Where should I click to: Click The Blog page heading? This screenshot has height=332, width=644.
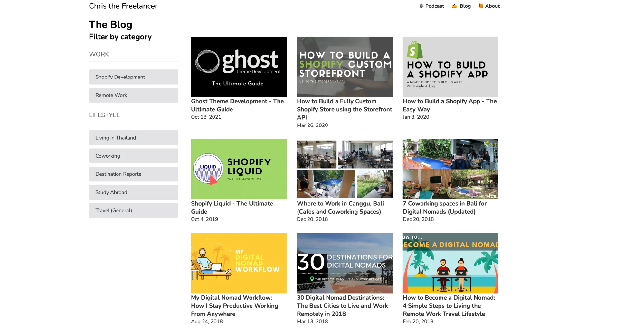(x=110, y=24)
